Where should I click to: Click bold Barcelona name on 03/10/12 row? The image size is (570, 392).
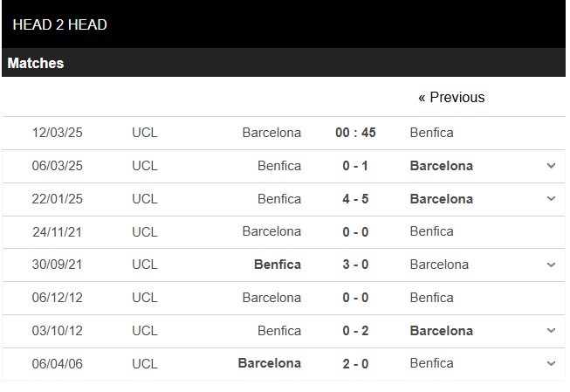click(x=442, y=331)
